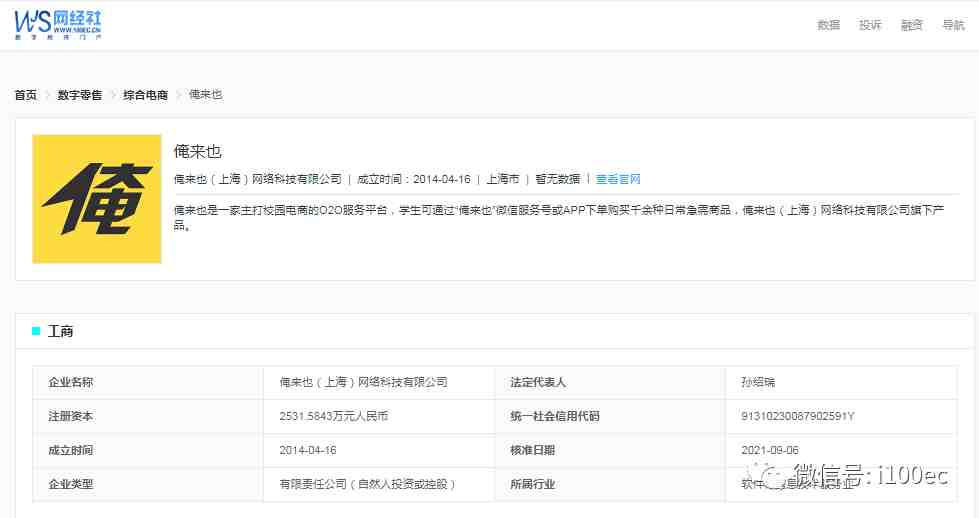The width and height of the screenshot is (979, 518).
Task: Open 数字零售 breadcrumb link
Action: (79, 95)
